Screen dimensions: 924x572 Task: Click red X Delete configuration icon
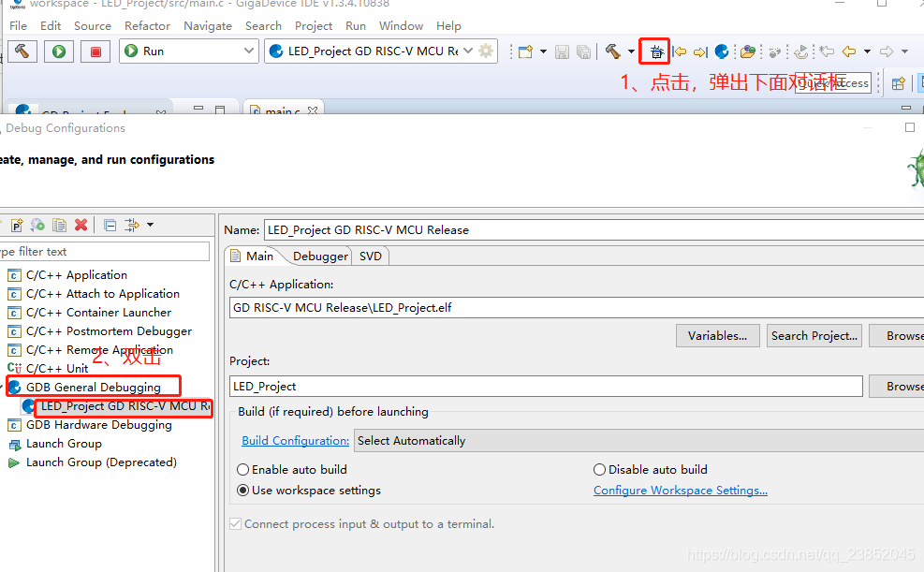(81, 225)
